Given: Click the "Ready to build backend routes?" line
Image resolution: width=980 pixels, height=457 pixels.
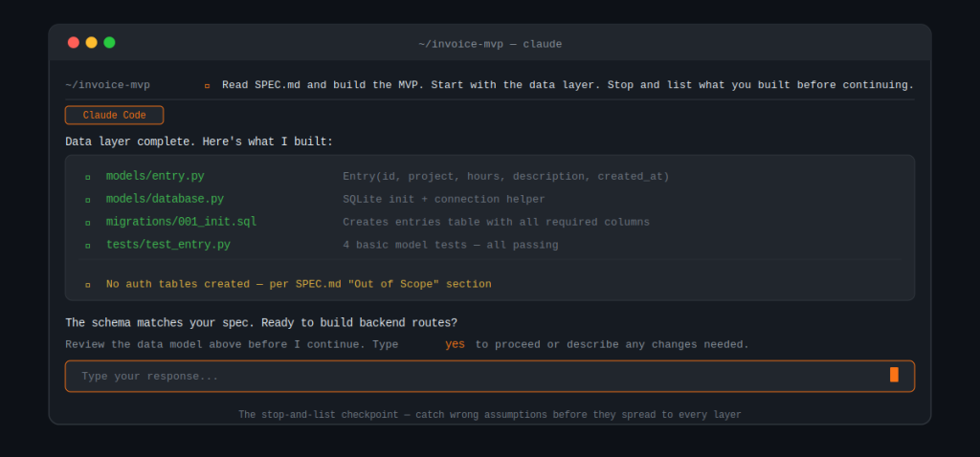Looking at the screenshot, I should (260, 322).
